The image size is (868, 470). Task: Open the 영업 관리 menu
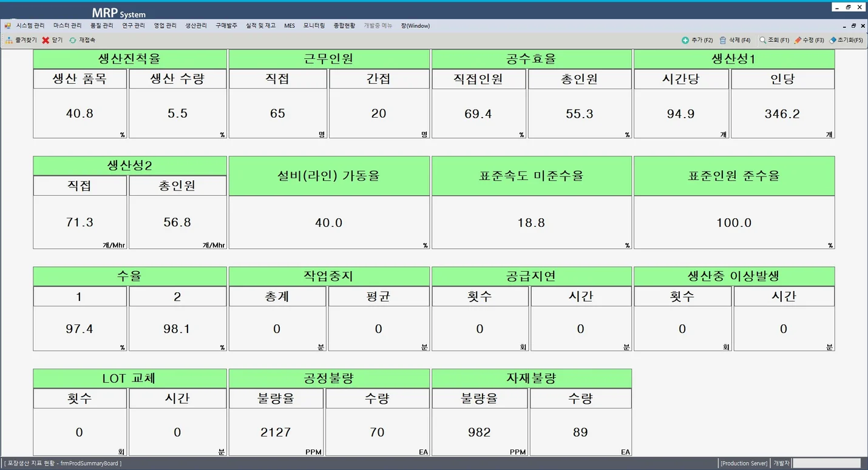[165, 26]
